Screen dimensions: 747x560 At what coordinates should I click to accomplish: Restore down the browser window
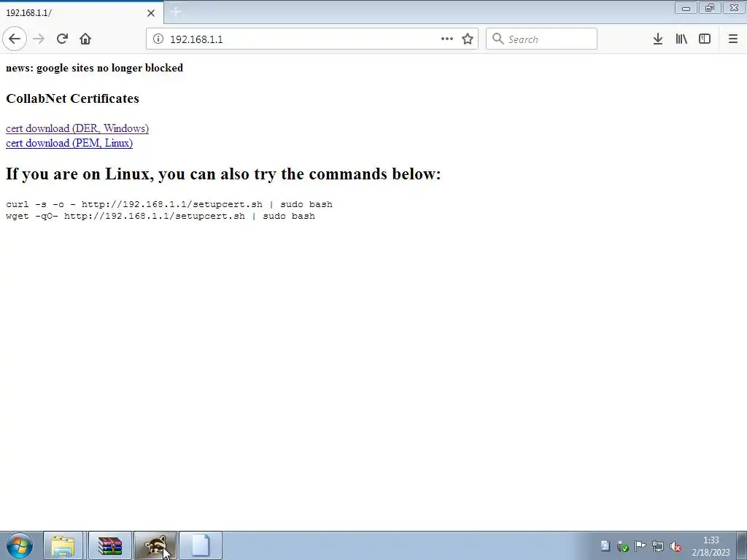coord(710,7)
